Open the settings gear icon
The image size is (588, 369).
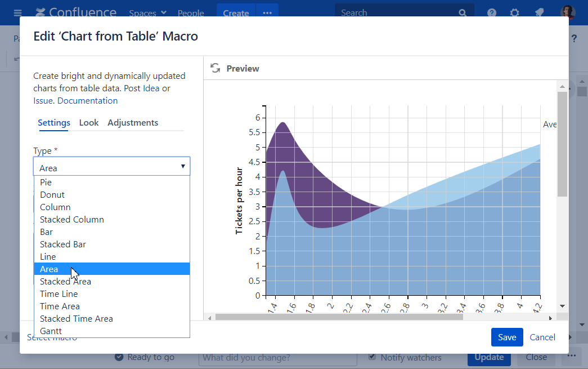coord(515,12)
